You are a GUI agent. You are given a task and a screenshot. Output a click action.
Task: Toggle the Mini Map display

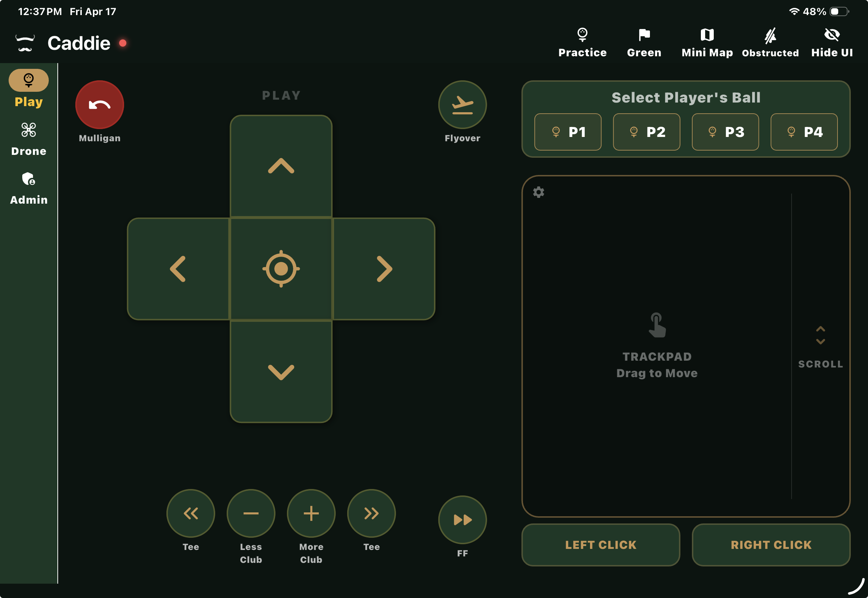click(707, 42)
